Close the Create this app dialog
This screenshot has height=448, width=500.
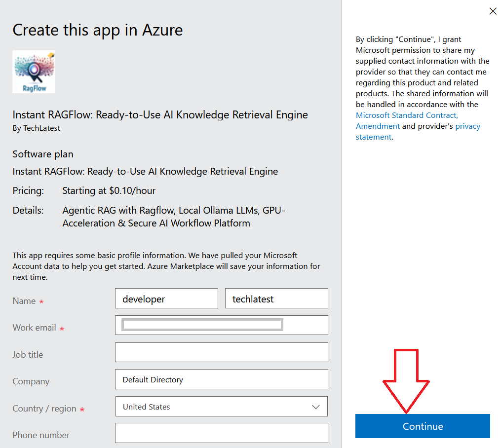tap(493, 11)
